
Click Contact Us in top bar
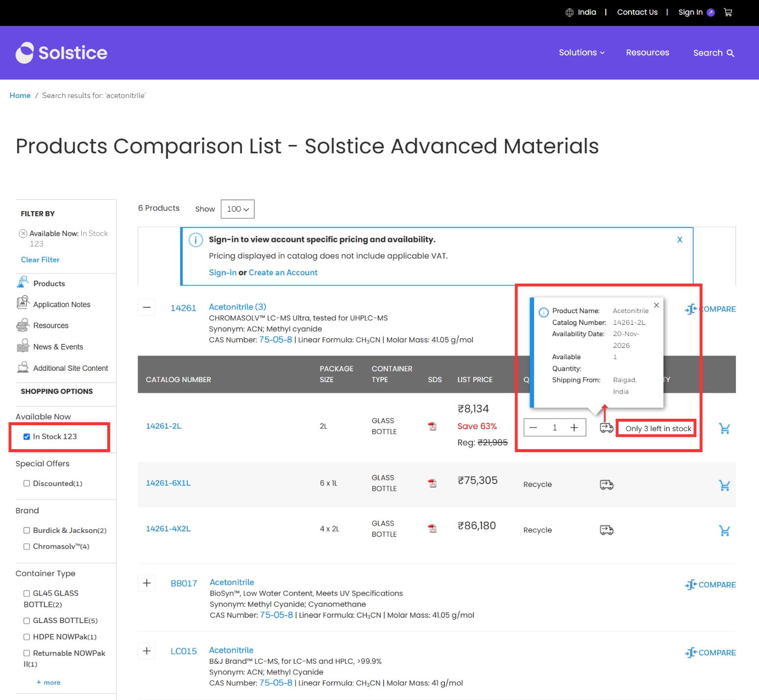coord(637,12)
